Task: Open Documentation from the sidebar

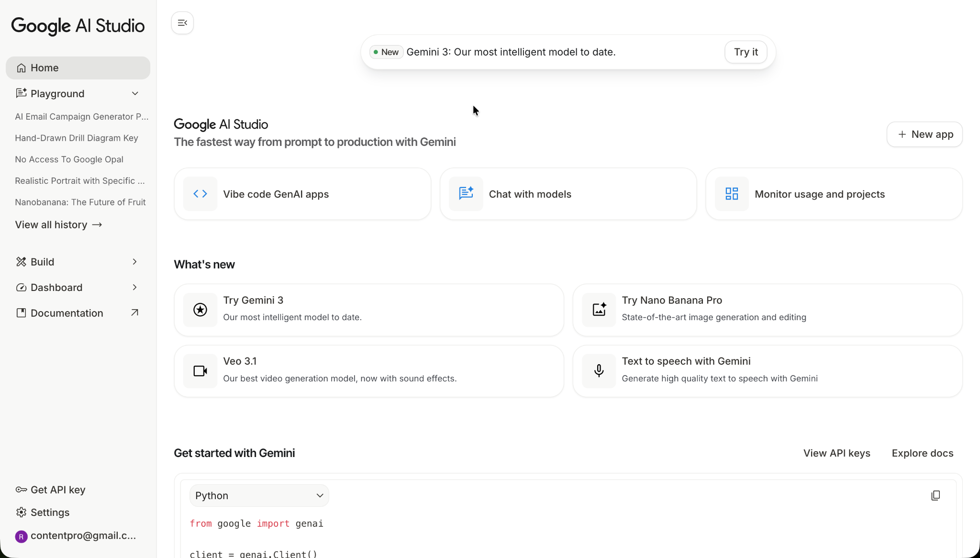Action: (67, 313)
